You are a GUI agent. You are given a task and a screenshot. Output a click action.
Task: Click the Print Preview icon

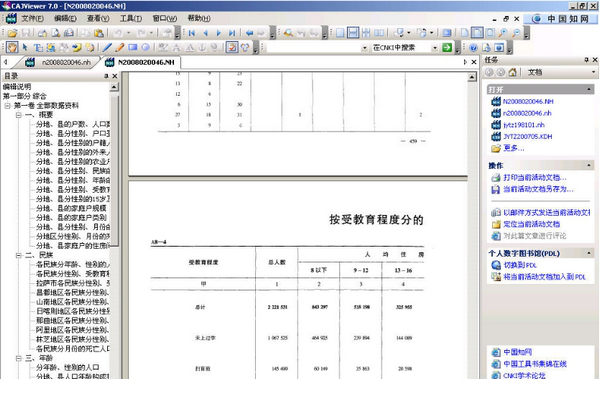[55, 33]
